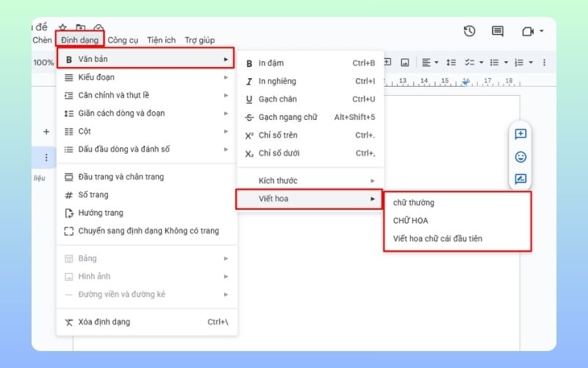Image resolution: width=588 pixels, height=368 pixels.
Task: Click the text alignment icon
Action: [426, 63]
